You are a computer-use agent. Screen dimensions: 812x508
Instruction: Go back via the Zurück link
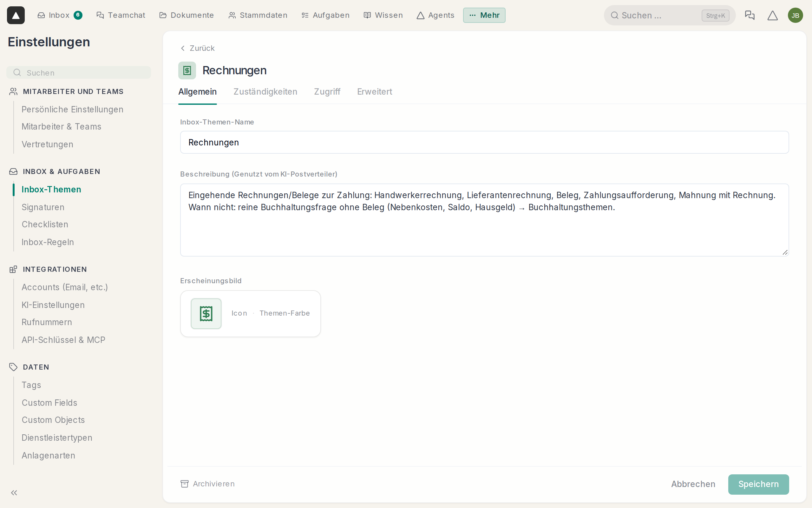197,48
